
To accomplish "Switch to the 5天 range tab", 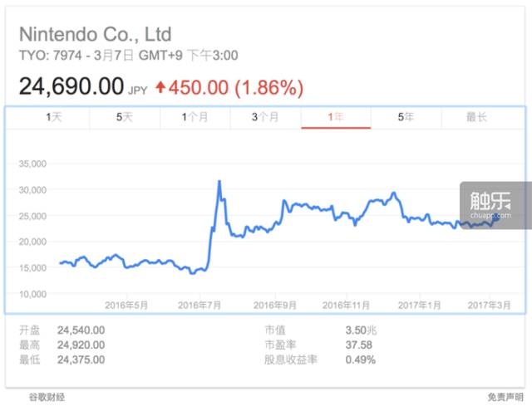I will (x=125, y=117).
